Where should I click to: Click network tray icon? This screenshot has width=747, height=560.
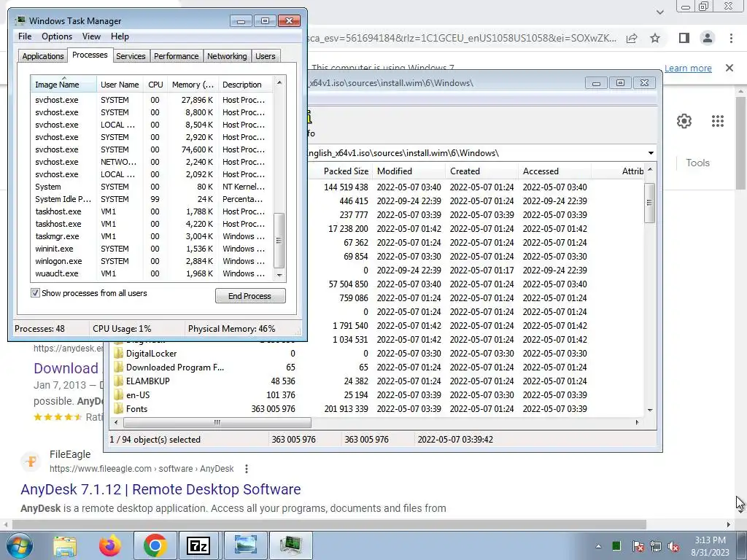pos(656,546)
